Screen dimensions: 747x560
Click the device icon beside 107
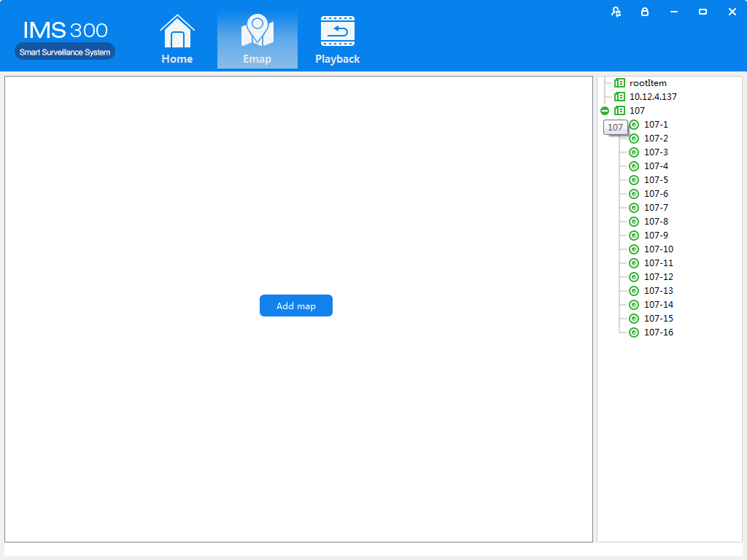tap(619, 111)
